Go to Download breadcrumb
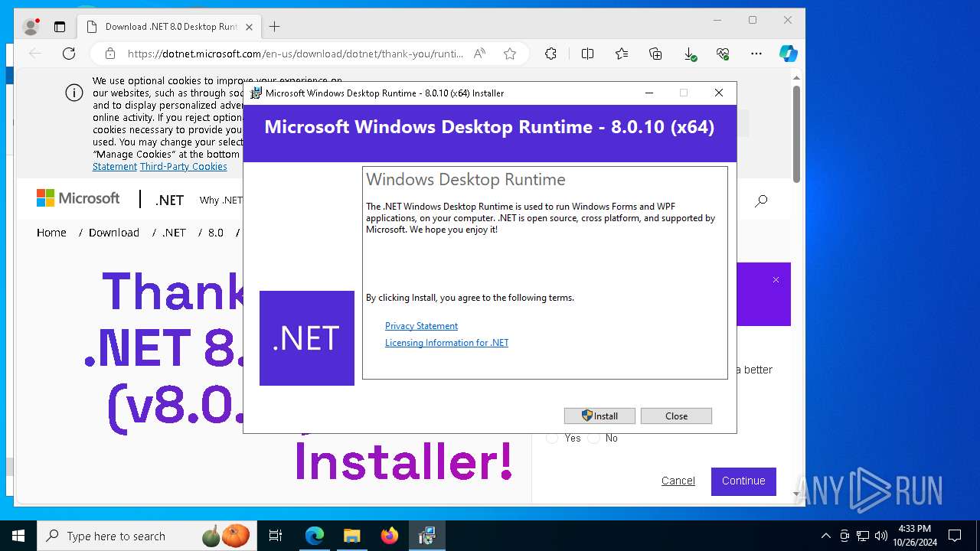Screen dimensions: 980x551 (113, 233)
